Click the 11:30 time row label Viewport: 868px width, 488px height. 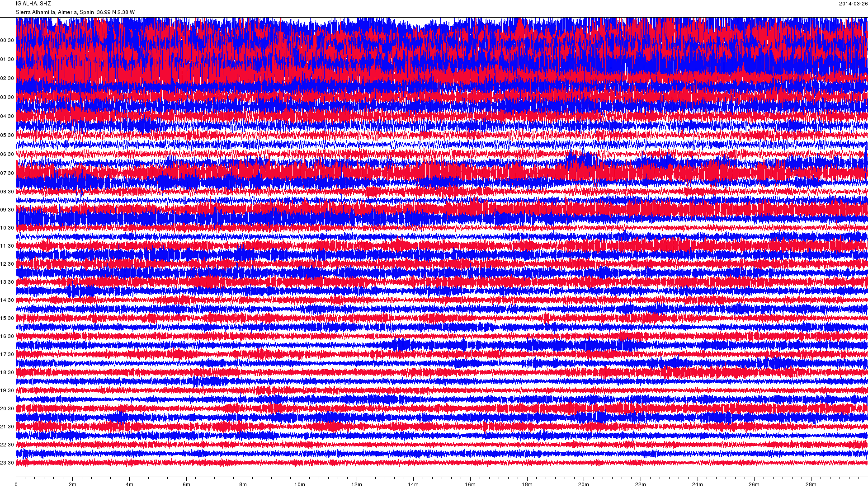point(7,246)
